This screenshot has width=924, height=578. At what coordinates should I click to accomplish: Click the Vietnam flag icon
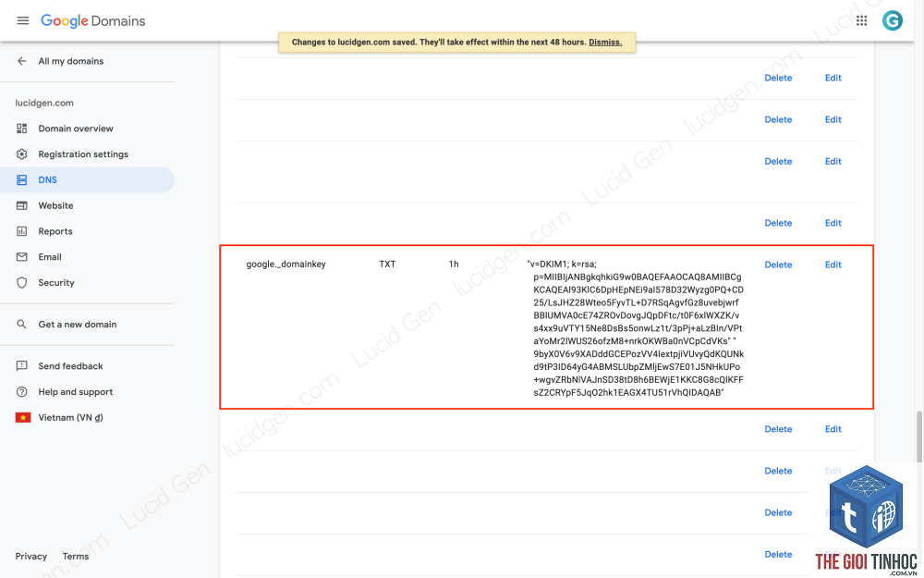pyautogui.click(x=23, y=418)
